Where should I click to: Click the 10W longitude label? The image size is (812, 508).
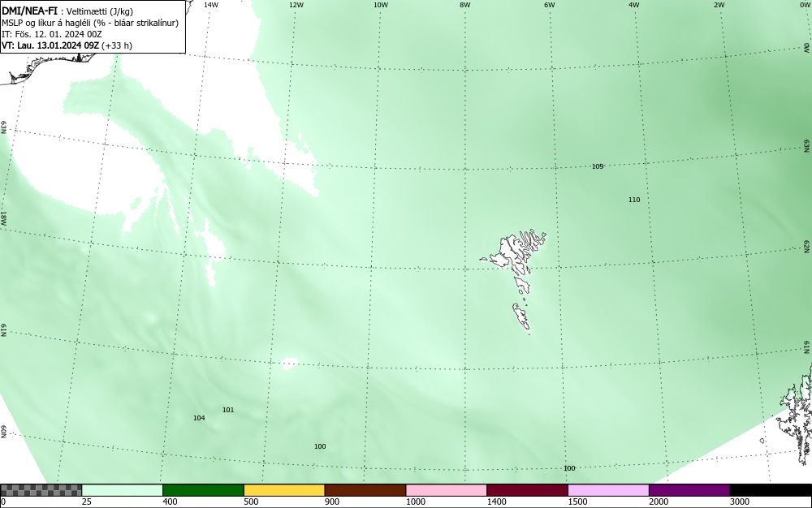381,5
